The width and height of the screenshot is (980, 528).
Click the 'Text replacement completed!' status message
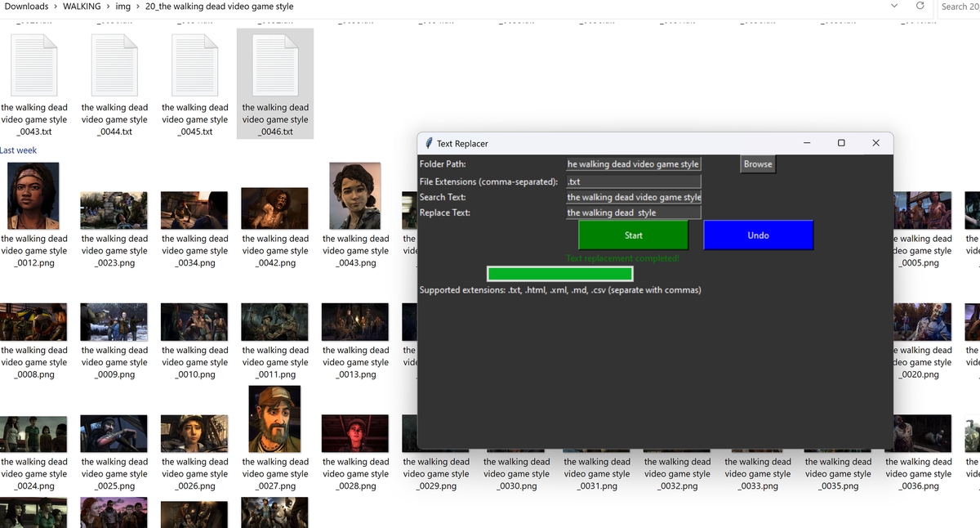622,258
